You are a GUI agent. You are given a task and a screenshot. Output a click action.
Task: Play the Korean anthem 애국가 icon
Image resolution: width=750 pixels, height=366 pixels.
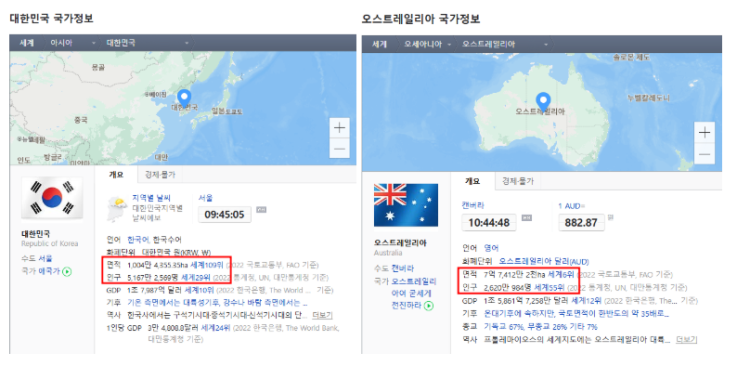(x=67, y=272)
